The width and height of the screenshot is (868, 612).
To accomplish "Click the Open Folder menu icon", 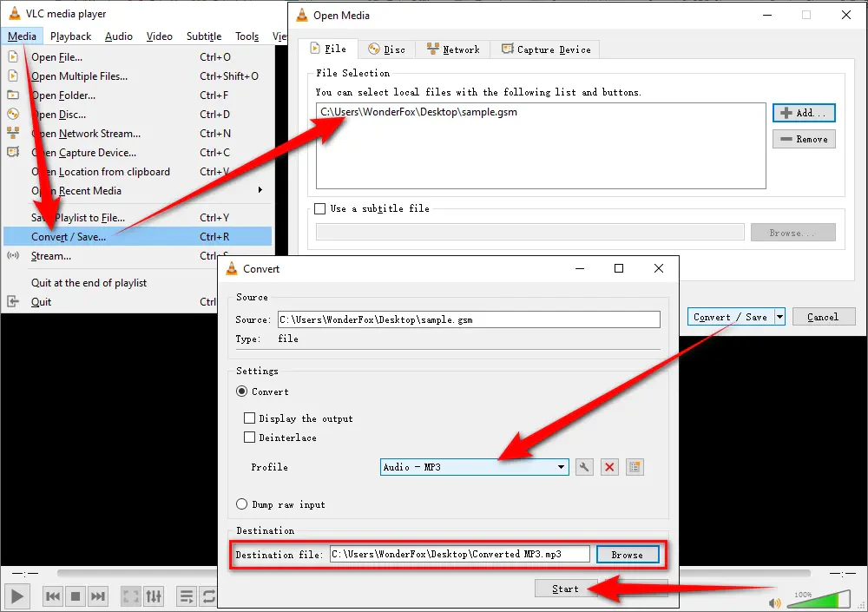I will 13,95.
